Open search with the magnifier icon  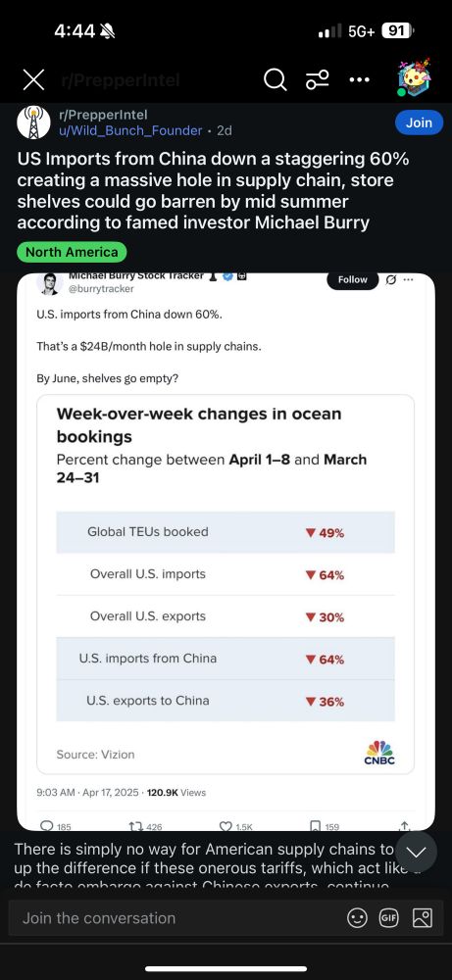276,80
